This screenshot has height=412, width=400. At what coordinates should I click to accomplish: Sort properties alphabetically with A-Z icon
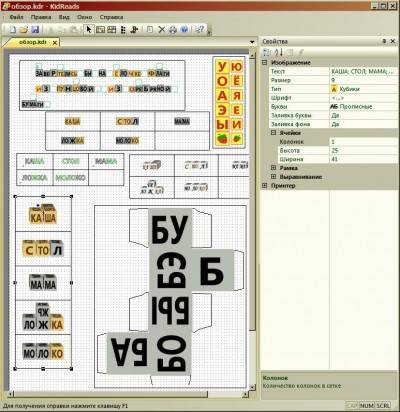tap(279, 52)
